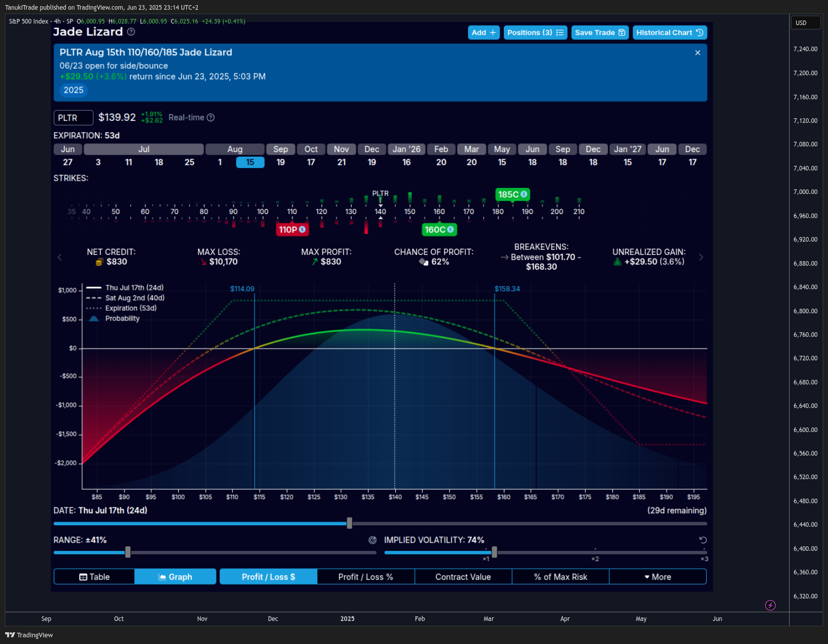Choose the Sep 19 expiration

click(281, 162)
